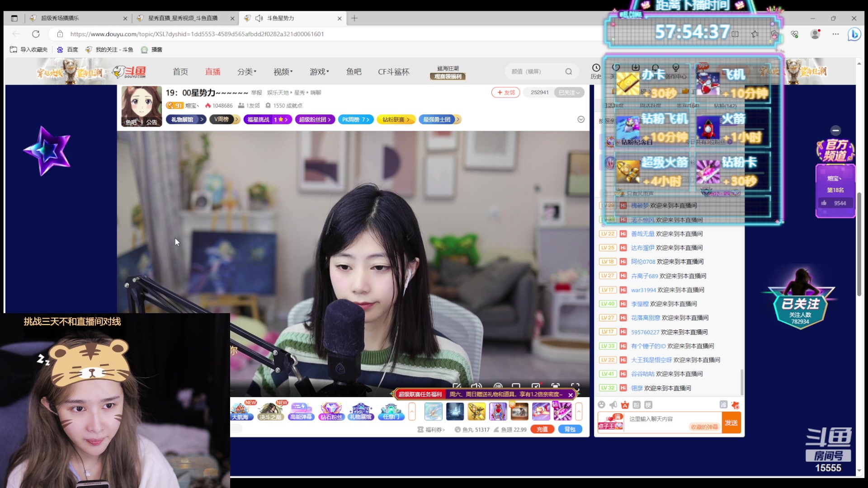Open the 游戏 navigation menu
The image size is (868, 488).
coord(319,72)
